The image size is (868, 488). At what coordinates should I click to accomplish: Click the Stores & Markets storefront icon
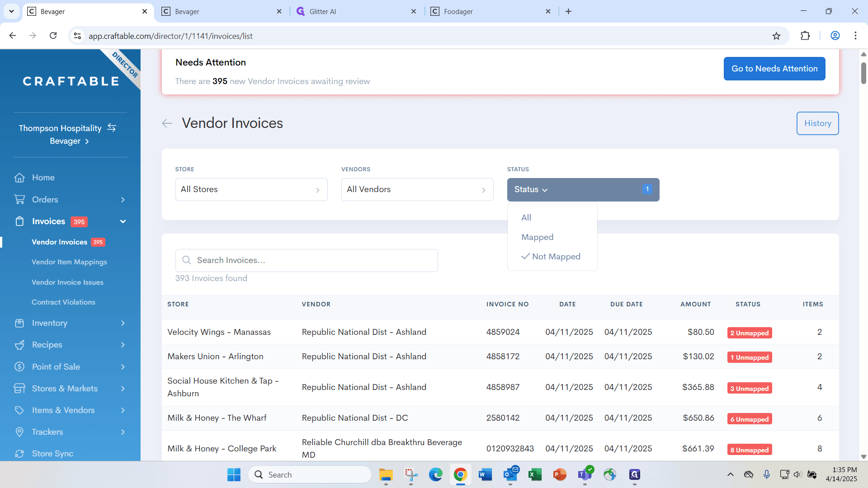pos(19,389)
